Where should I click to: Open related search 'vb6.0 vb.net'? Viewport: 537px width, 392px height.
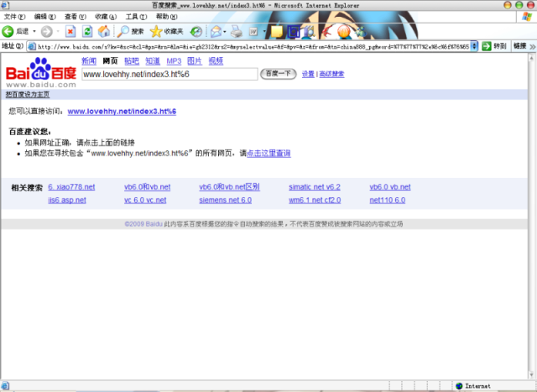coord(390,186)
